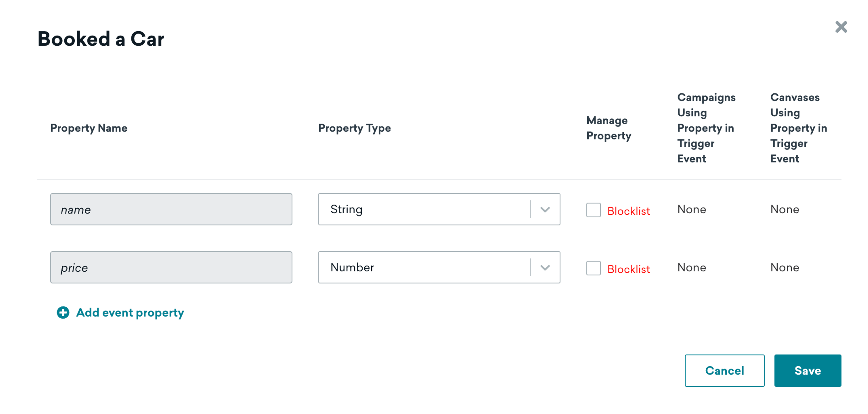Viewport: 868px width, 414px height.
Task: Click the chevron arrow in the String dropdown
Action: coord(545,209)
